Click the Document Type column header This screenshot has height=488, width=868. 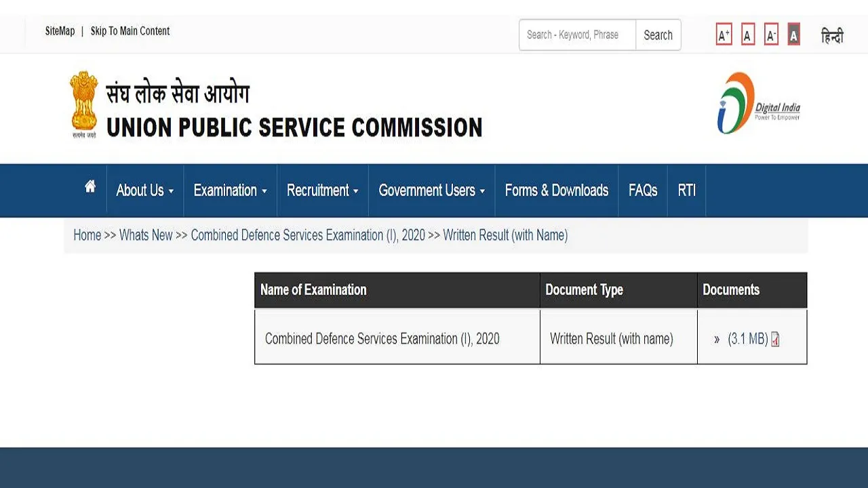(618, 290)
